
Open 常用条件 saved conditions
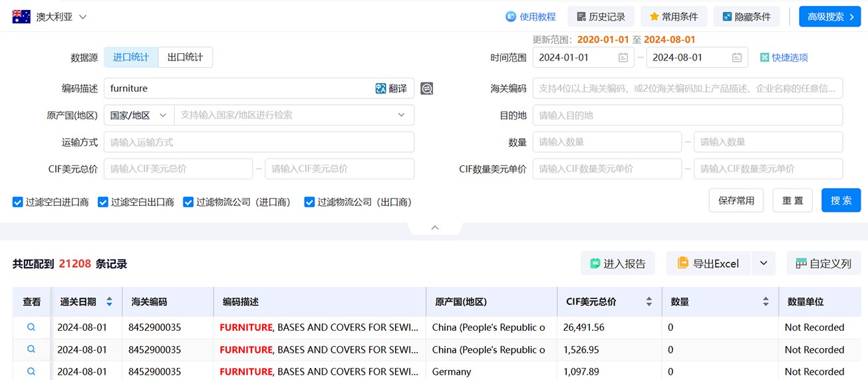coord(673,17)
